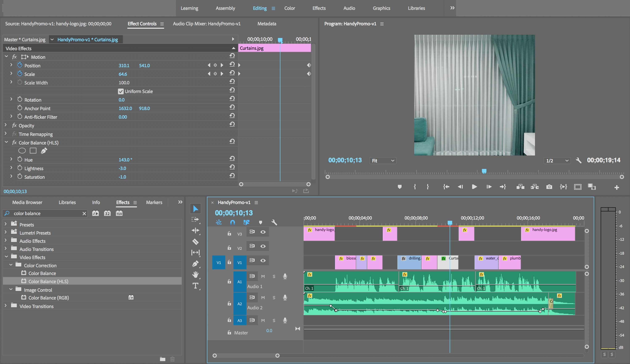
Task: Open the Metadata tab
Action: [266, 24]
